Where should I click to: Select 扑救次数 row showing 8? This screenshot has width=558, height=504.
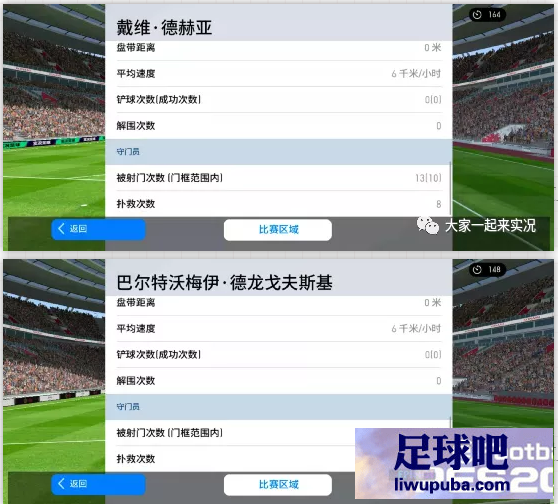279,204
